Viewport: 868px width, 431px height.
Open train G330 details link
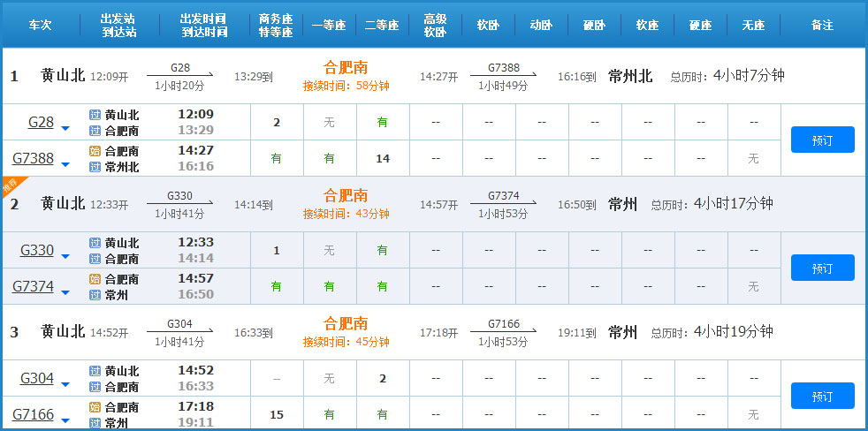[x=37, y=251]
